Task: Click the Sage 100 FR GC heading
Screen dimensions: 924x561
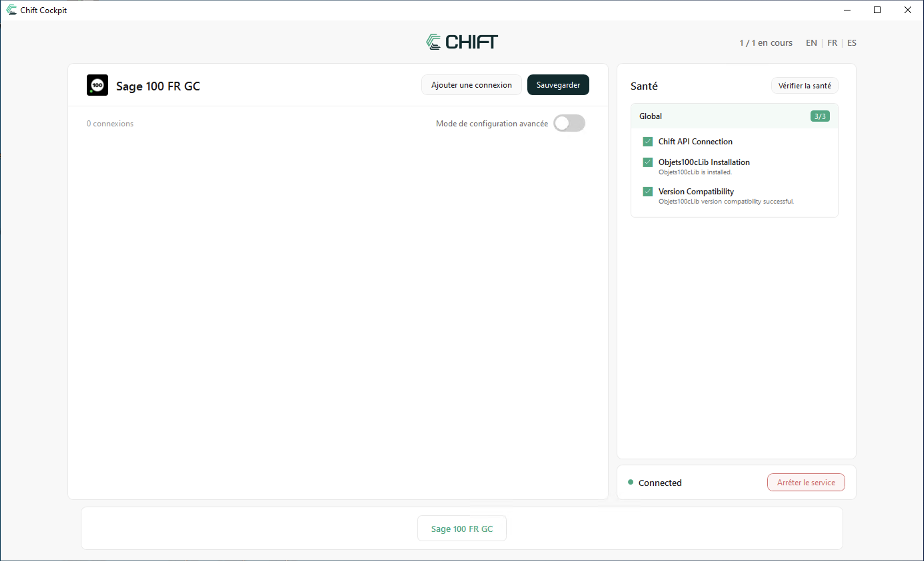Action: tap(158, 86)
